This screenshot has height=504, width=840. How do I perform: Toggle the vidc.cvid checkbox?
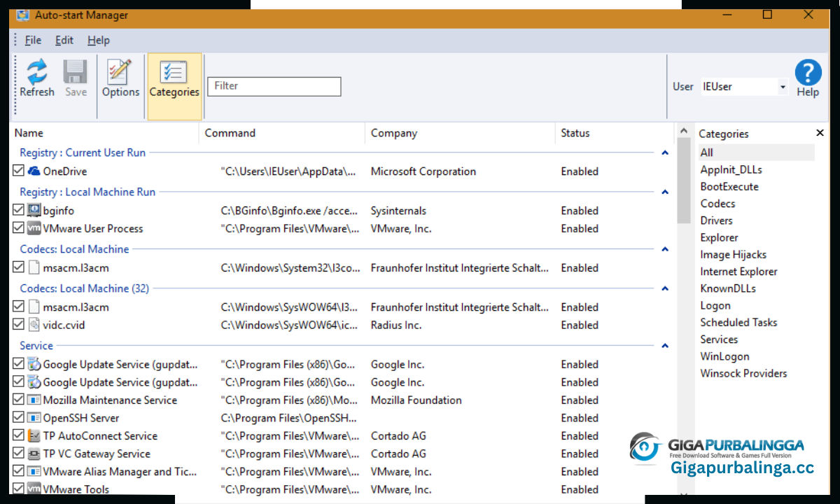[19, 325]
